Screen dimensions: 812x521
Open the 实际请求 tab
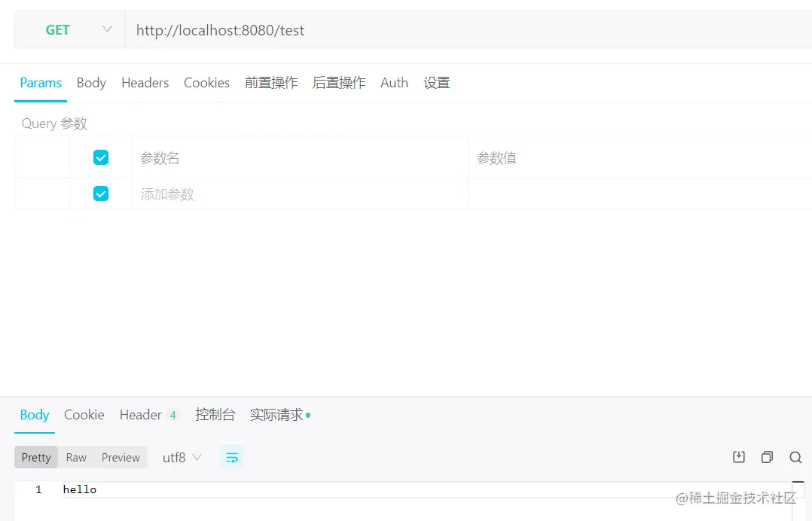tap(279, 415)
